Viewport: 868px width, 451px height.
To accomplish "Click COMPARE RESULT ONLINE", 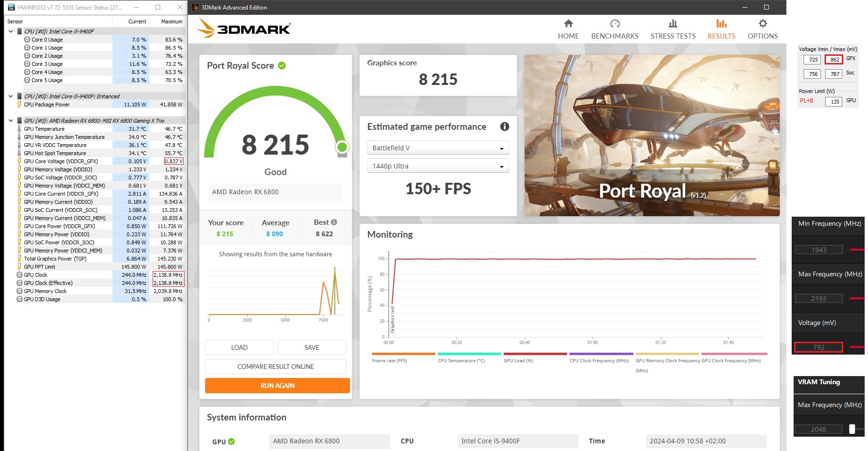I will click(x=275, y=367).
